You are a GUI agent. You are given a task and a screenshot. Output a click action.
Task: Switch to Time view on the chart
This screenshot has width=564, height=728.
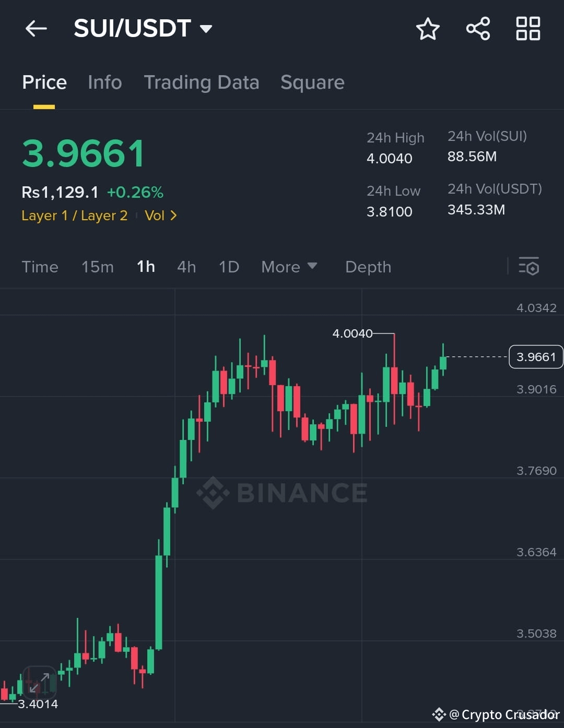40,267
